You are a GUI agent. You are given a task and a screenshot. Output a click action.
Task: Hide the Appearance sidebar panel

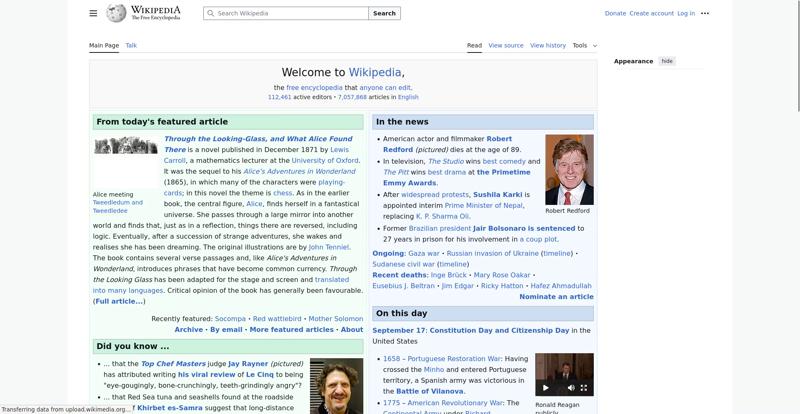pyautogui.click(x=667, y=61)
